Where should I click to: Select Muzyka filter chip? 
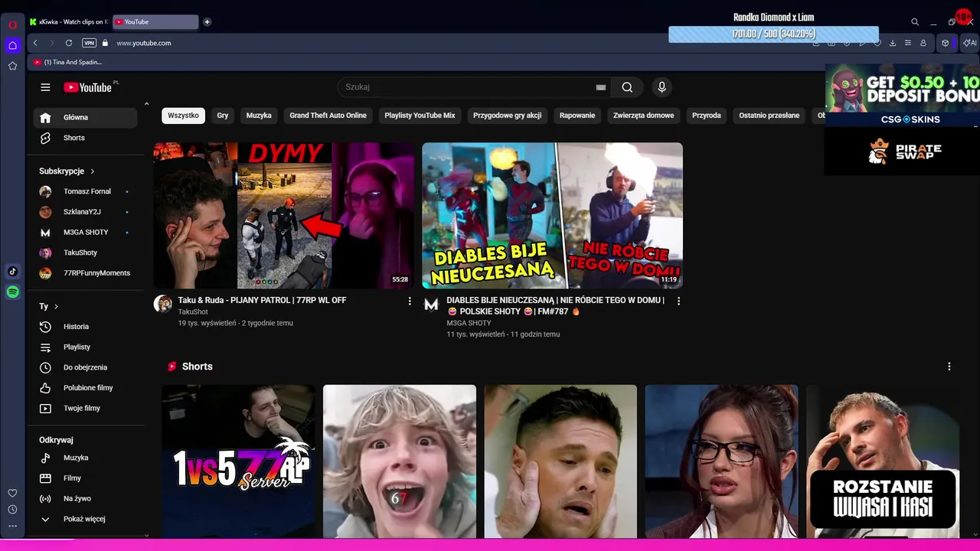(259, 116)
